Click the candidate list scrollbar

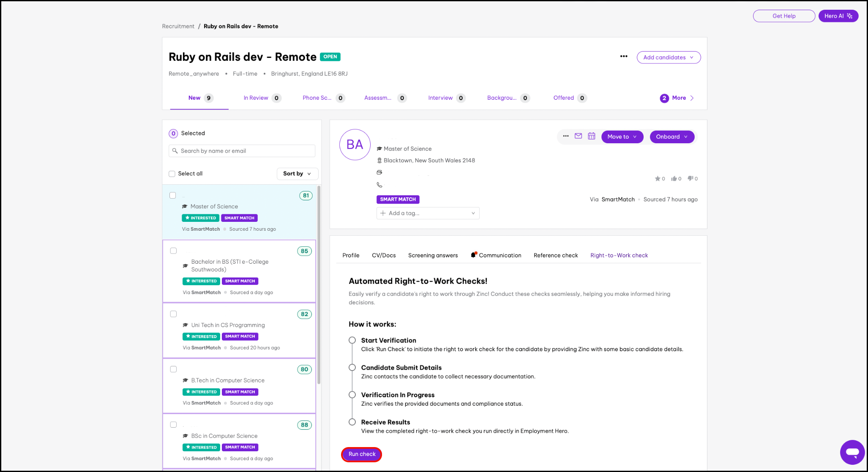pos(319,283)
